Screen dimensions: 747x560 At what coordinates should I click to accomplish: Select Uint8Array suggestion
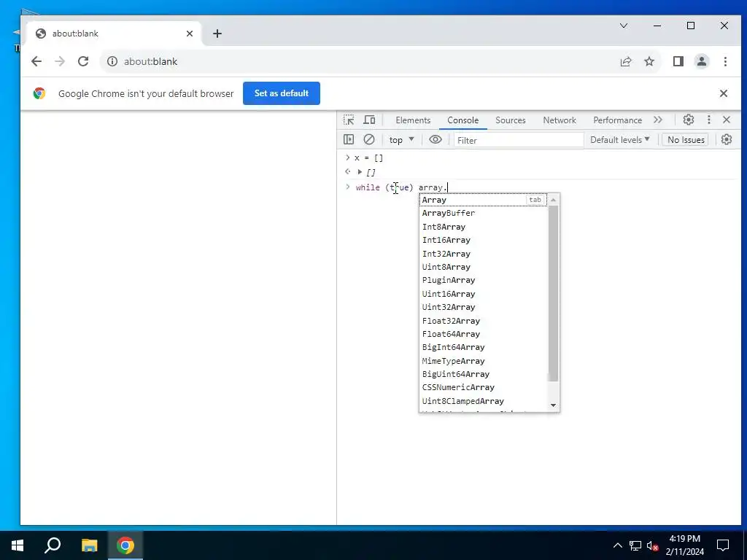point(483,267)
